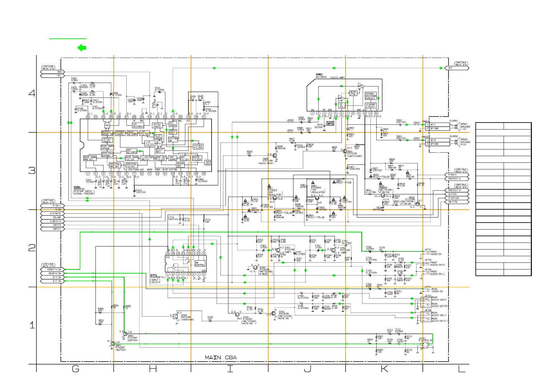Click the MUTE CTRL block in IC801
Viewport: 560px width, 392px height.
[353, 93]
